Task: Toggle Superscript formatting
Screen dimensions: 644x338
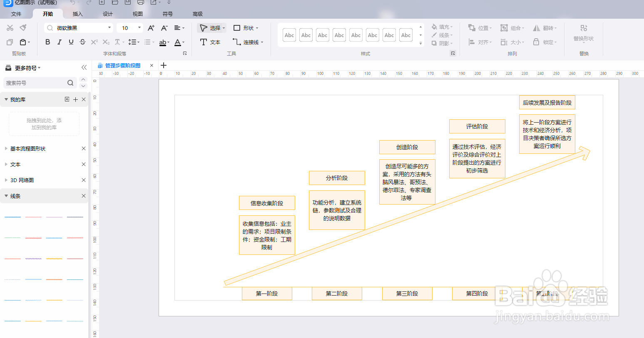Action: coord(94,42)
